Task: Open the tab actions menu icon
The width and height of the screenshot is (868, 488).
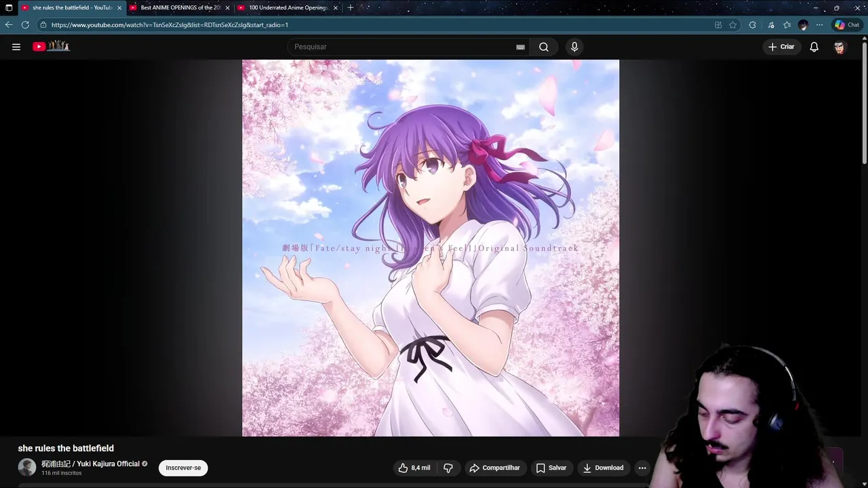Action: pyautogui.click(x=9, y=7)
